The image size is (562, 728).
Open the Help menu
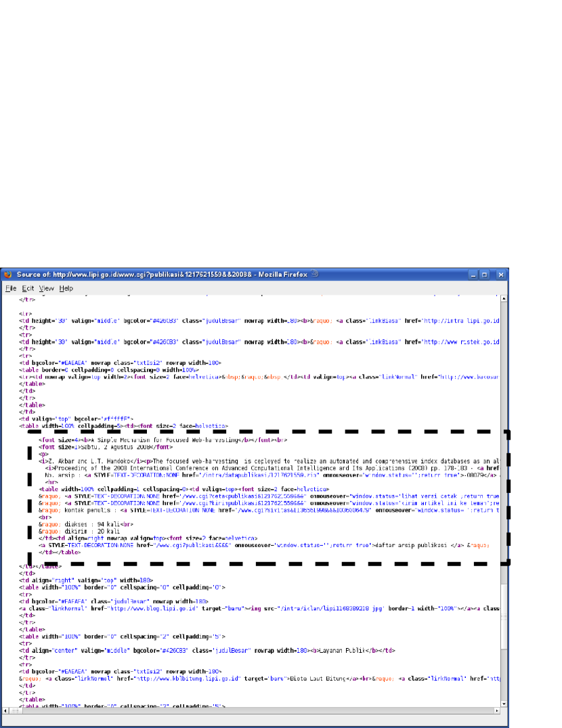[66, 288]
